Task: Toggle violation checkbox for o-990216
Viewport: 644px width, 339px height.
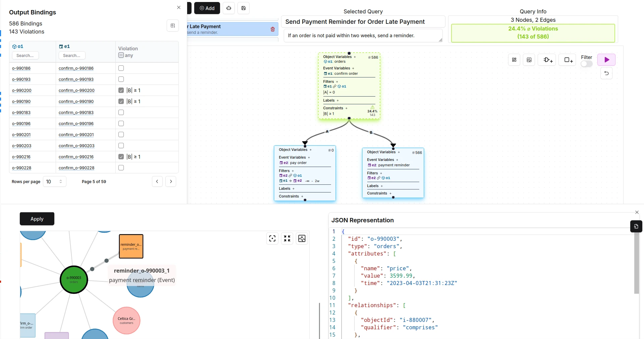Action: (x=121, y=157)
